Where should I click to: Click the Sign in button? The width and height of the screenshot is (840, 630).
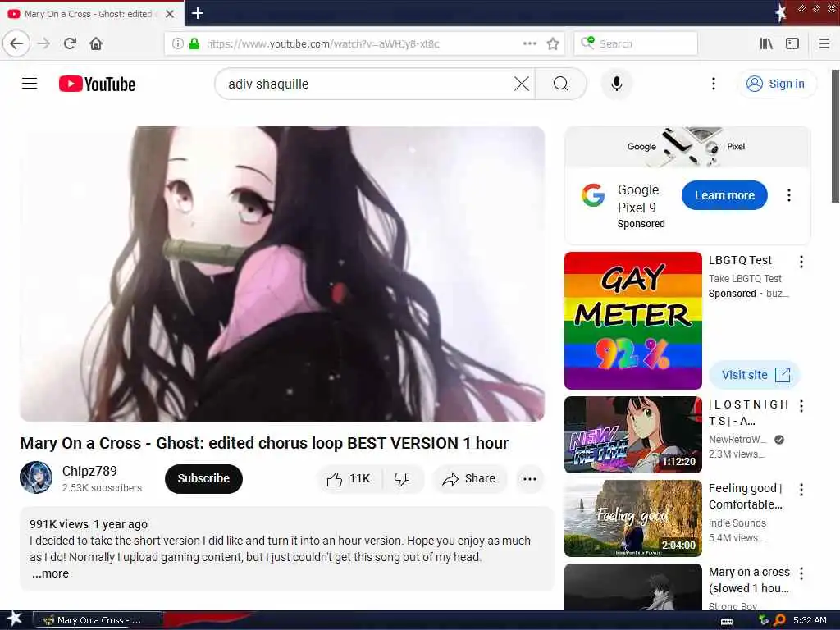[778, 84]
